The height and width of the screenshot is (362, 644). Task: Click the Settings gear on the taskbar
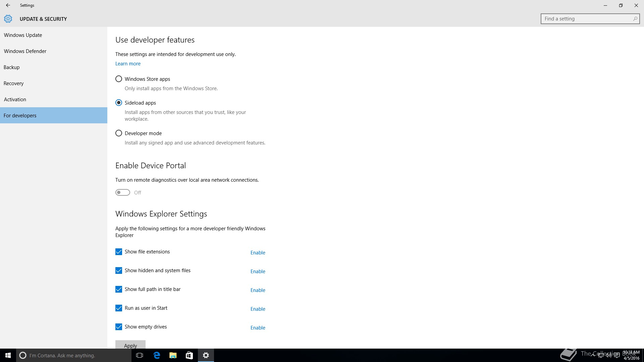(206, 355)
